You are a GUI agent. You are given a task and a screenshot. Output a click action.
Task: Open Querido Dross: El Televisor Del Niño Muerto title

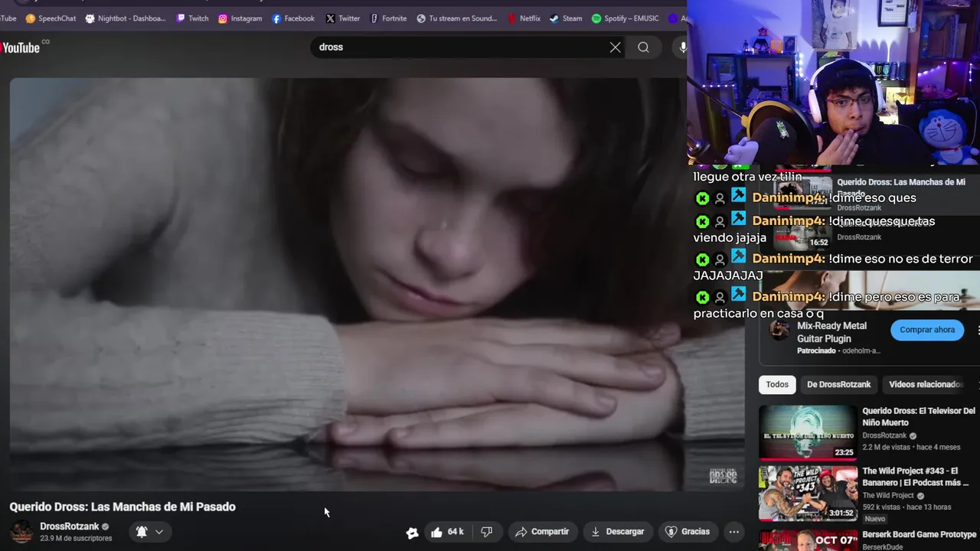point(919,416)
